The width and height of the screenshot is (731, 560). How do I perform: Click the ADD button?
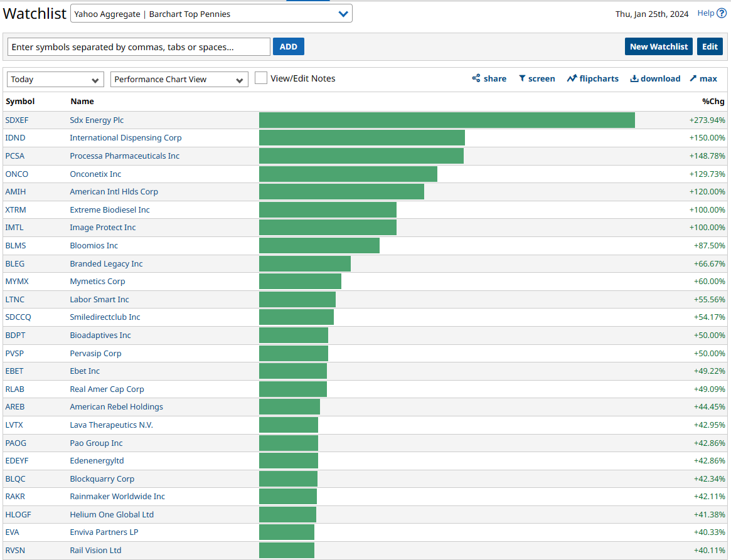pyautogui.click(x=289, y=46)
